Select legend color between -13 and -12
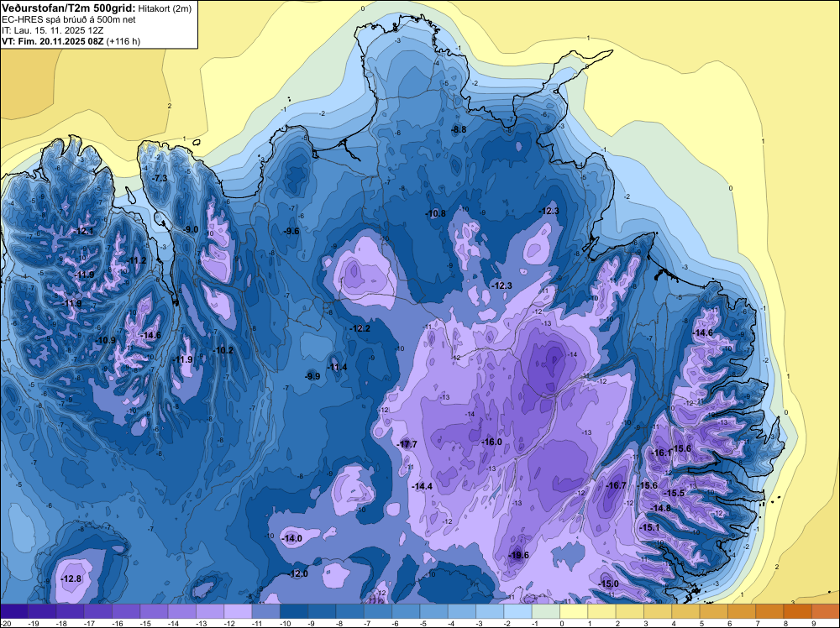Screen dimensions: 840x628 209,611
